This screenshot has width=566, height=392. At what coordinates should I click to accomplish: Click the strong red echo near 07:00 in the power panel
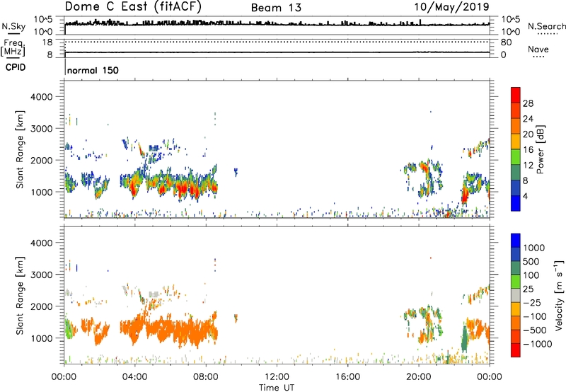pyautogui.click(x=183, y=188)
